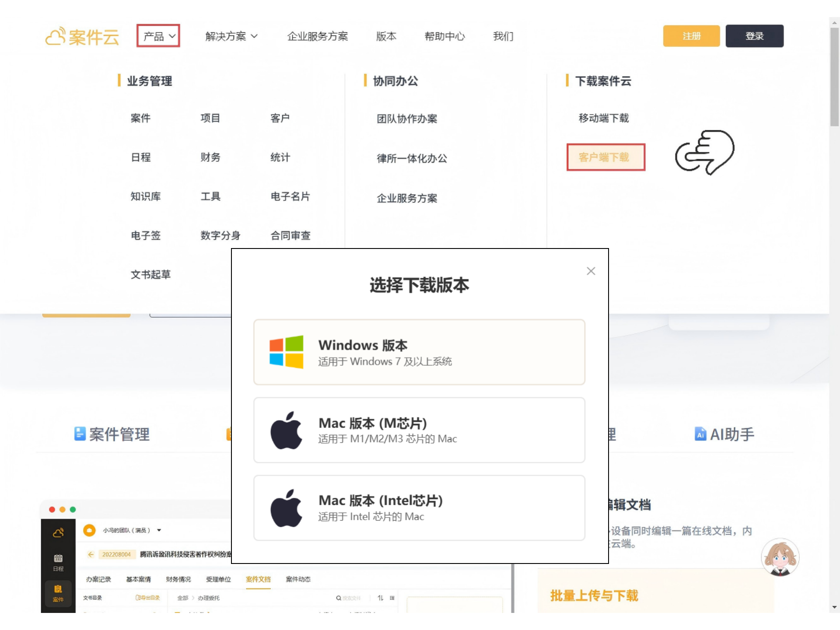
Task: Click the Apple icon beside Mac Intel芯片
Action: tap(287, 507)
